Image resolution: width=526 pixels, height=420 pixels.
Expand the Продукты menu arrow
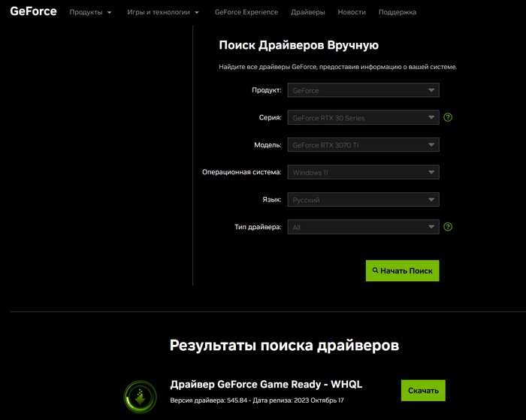[110, 13]
